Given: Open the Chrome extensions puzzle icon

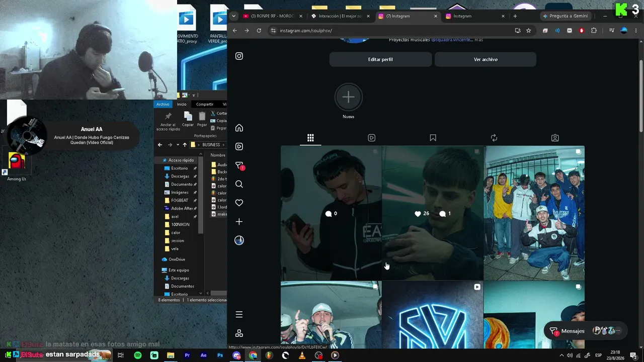Looking at the screenshot, I should (594, 31).
